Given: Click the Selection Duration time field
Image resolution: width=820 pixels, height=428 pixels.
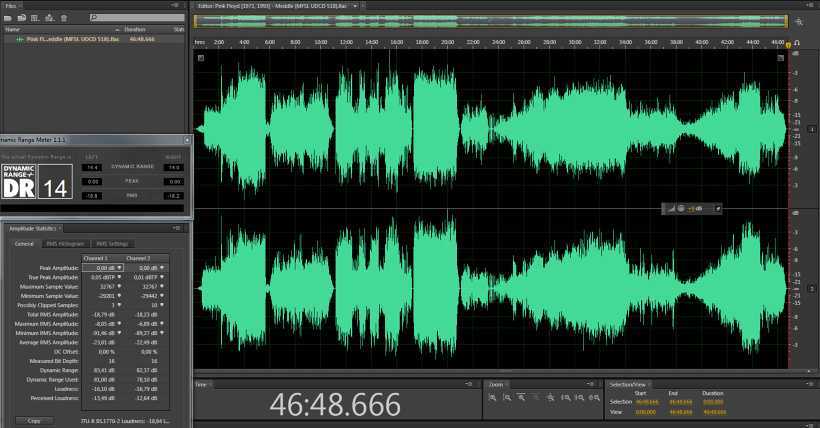Looking at the screenshot, I should pos(713,402).
